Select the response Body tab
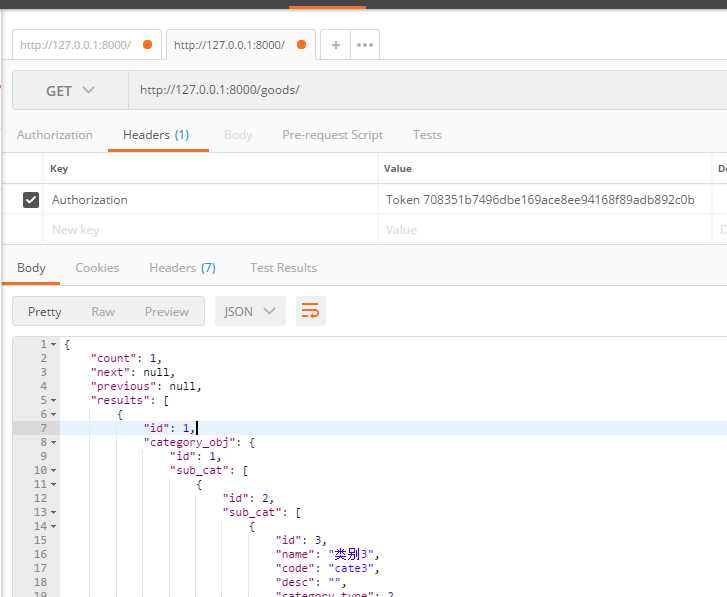The height and width of the screenshot is (597, 727). point(31,268)
